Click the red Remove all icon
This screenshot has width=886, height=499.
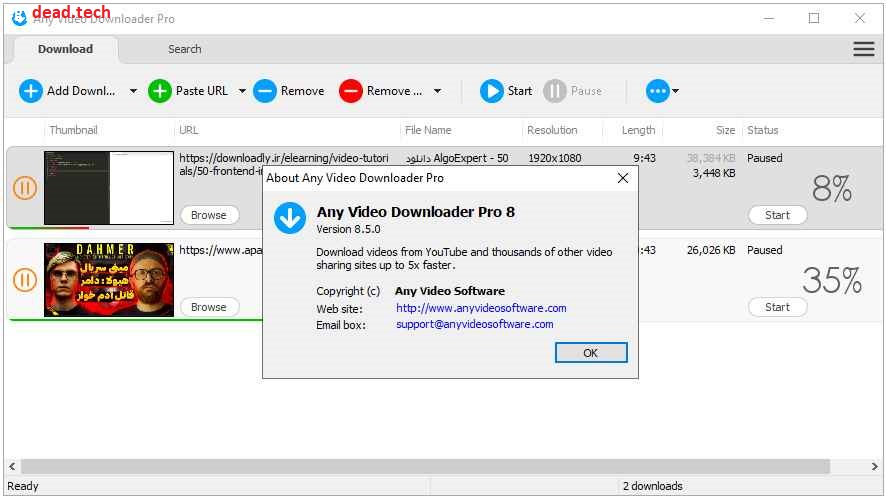click(350, 91)
